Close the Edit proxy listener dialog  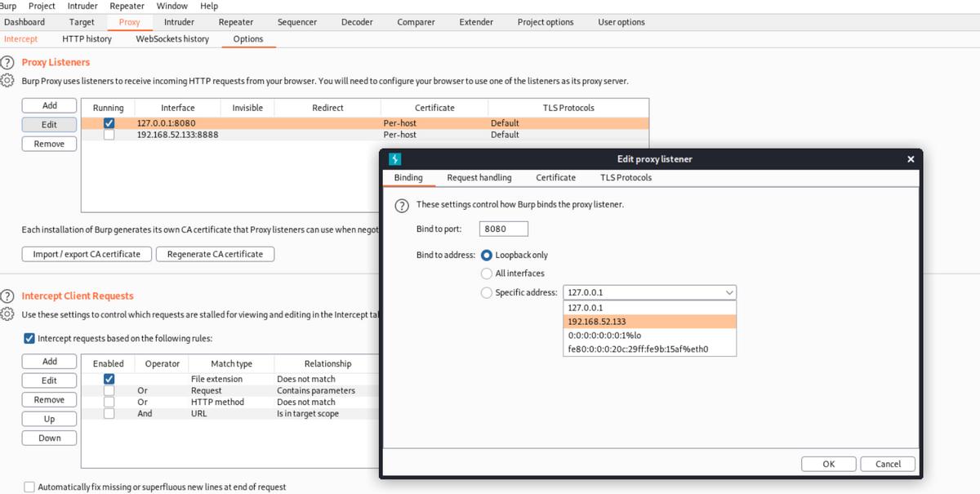(911, 159)
